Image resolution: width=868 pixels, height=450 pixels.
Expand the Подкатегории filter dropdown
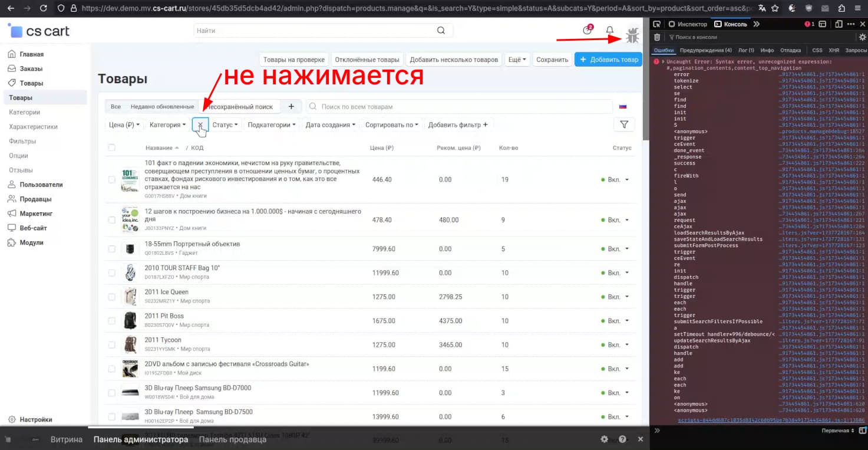point(271,124)
